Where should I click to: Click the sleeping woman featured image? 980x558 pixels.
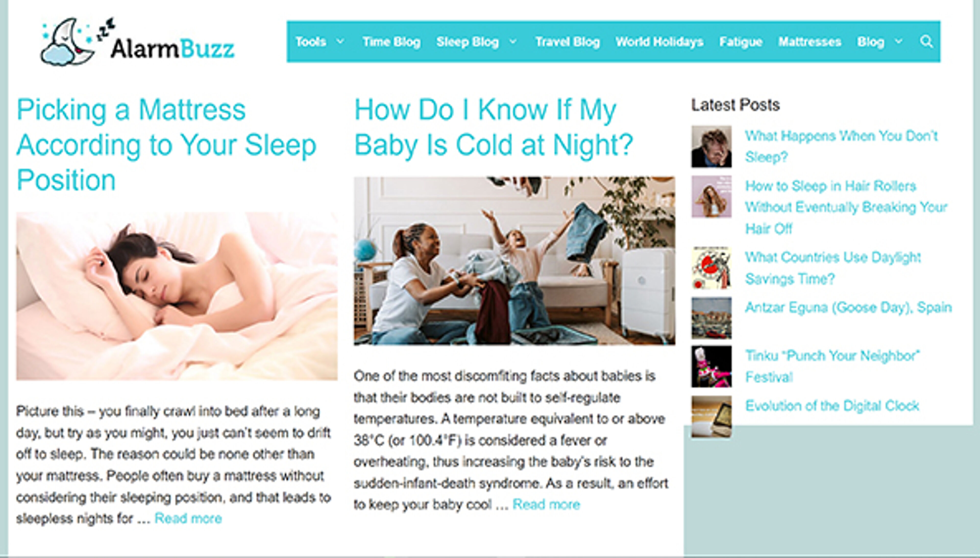[177, 296]
